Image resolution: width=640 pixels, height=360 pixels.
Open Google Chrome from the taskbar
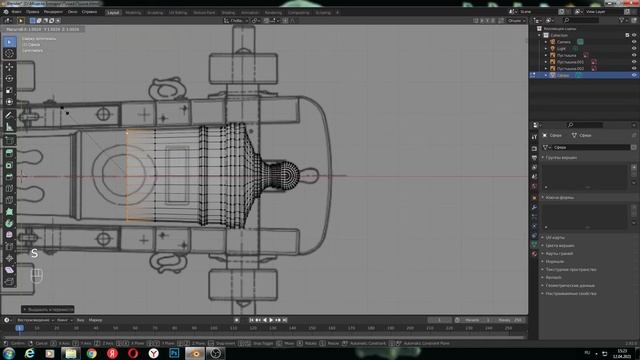pos(91,353)
